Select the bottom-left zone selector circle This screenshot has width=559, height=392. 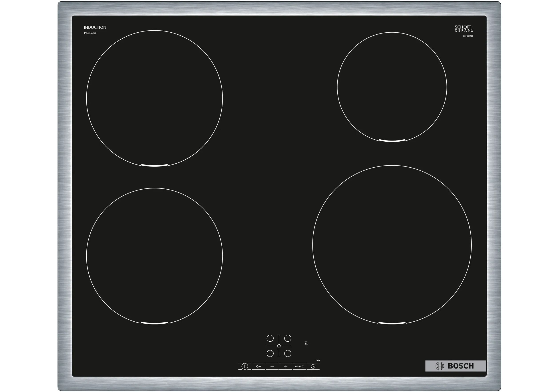pos(270,353)
